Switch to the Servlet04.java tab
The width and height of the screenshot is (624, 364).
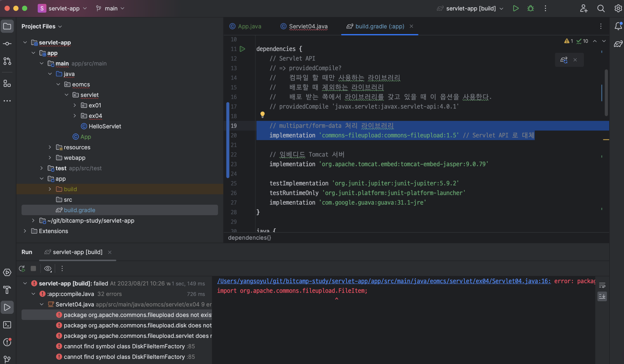[x=308, y=26]
